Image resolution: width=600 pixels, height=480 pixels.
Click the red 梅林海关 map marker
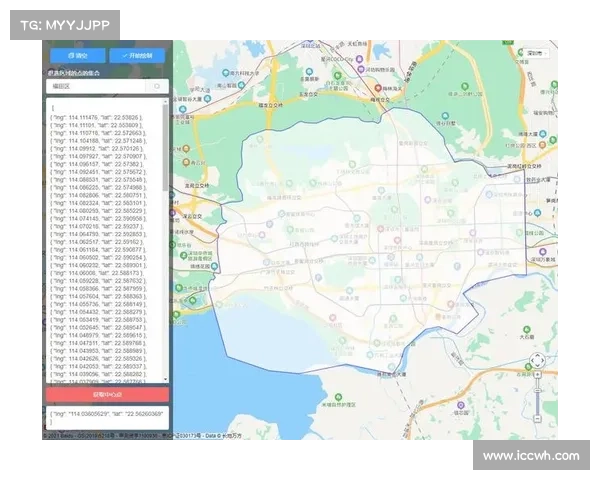tap(378, 88)
